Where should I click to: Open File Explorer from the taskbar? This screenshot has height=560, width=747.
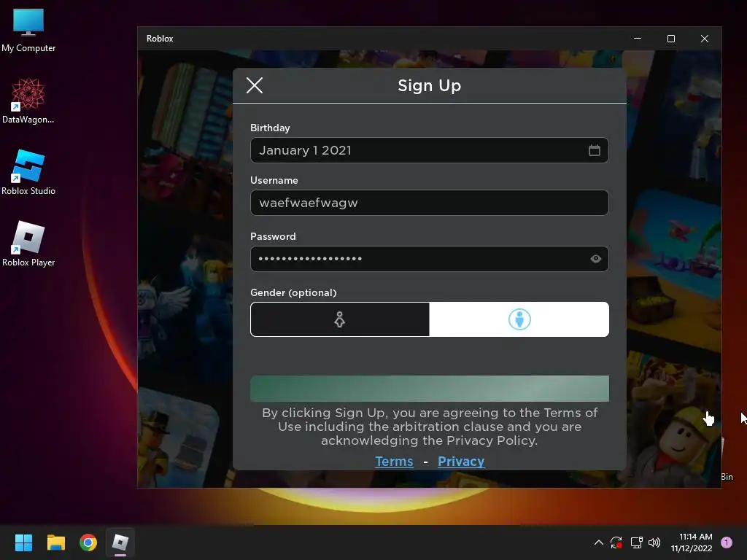pyautogui.click(x=55, y=542)
